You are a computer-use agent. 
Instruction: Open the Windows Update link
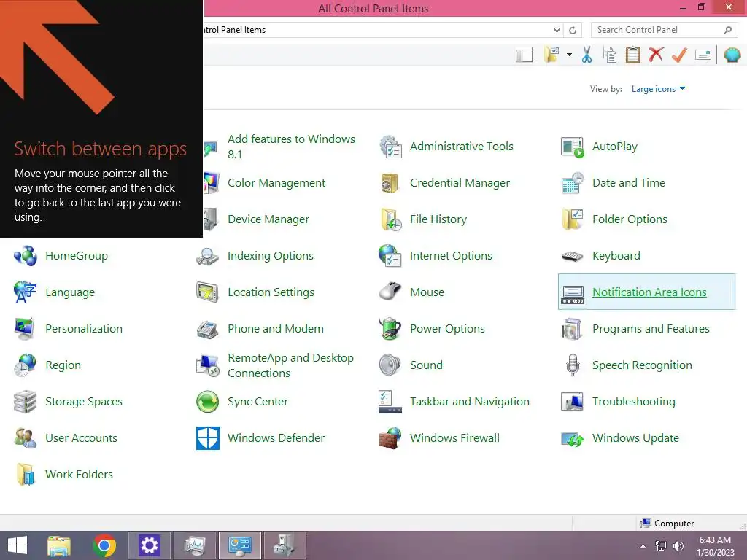(x=635, y=438)
